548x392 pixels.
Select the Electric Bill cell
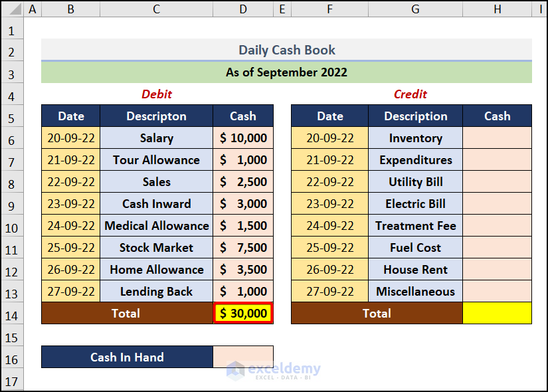(416, 203)
